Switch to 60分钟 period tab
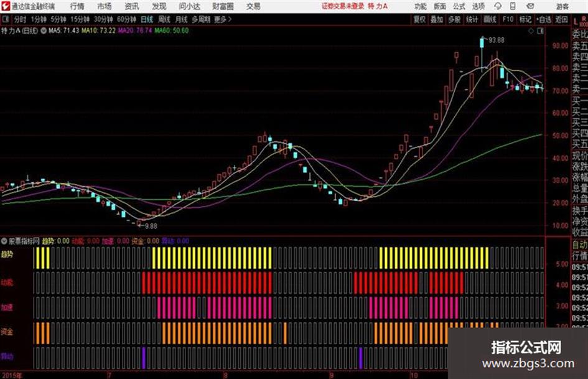 click(127, 19)
